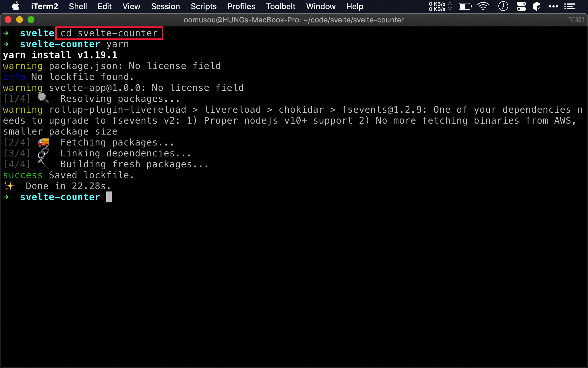Select the Edit menu

click(x=104, y=6)
